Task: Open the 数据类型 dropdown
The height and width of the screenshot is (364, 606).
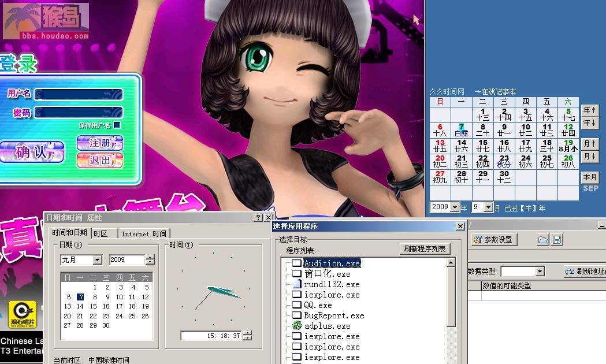Action: (540, 271)
